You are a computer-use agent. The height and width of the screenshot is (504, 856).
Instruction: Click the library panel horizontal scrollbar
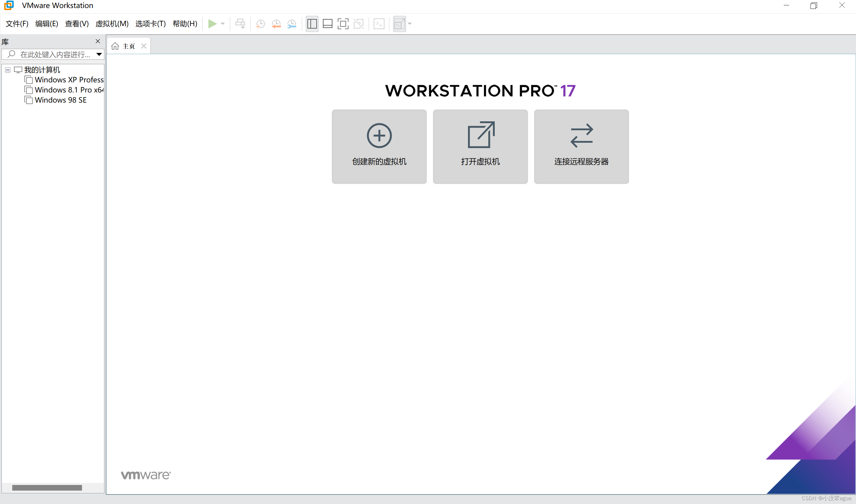click(x=47, y=488)
